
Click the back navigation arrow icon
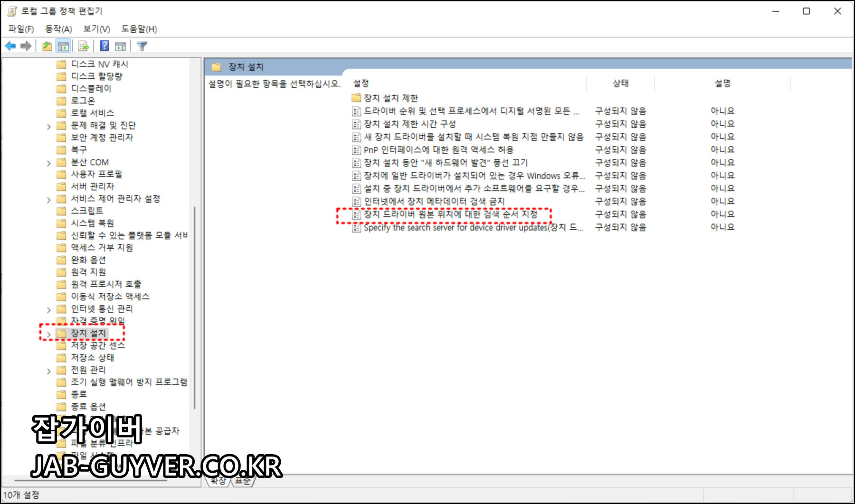pos(10,46)
